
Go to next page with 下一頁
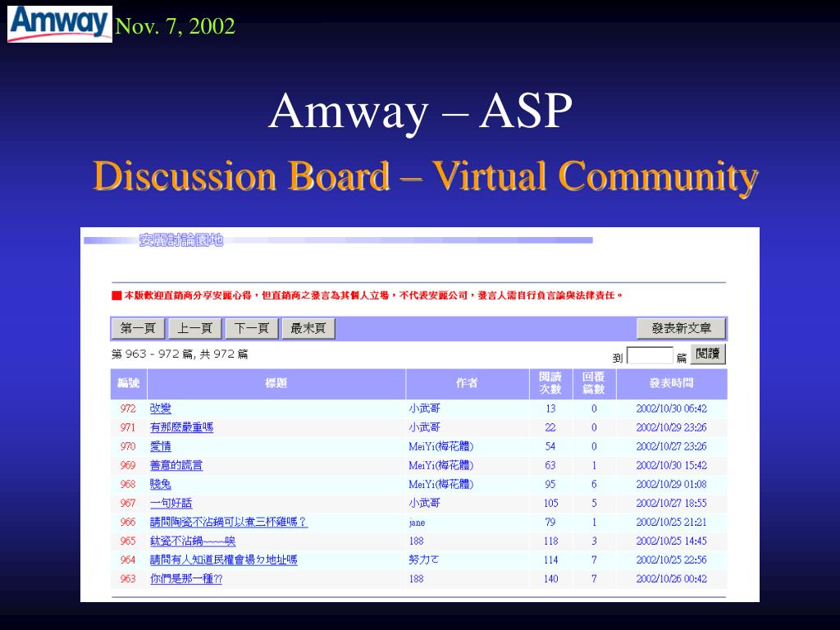click(252, 328)
